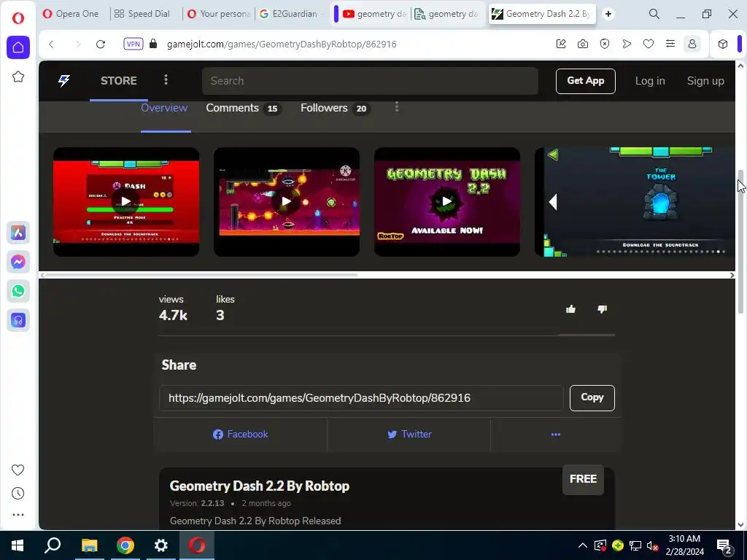This screenshot has height=560, width=747.
Task: Open extensions cube icon
Action: click(723, 44)
